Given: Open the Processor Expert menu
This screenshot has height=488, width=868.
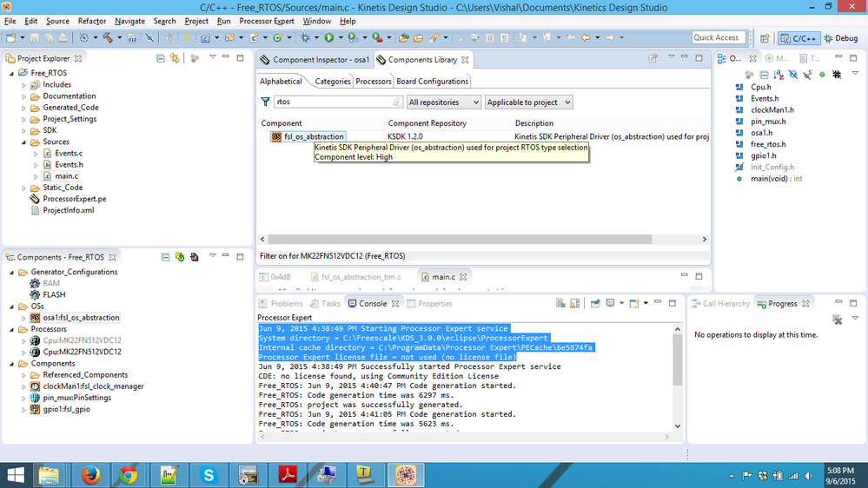Looking at the screenshot, I should tap(266, 21).
